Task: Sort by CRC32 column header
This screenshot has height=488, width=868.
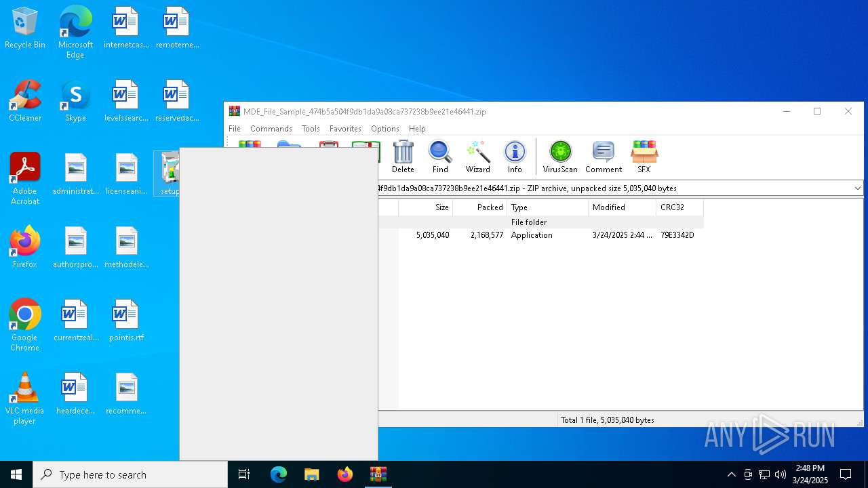Action: [679, 207]
